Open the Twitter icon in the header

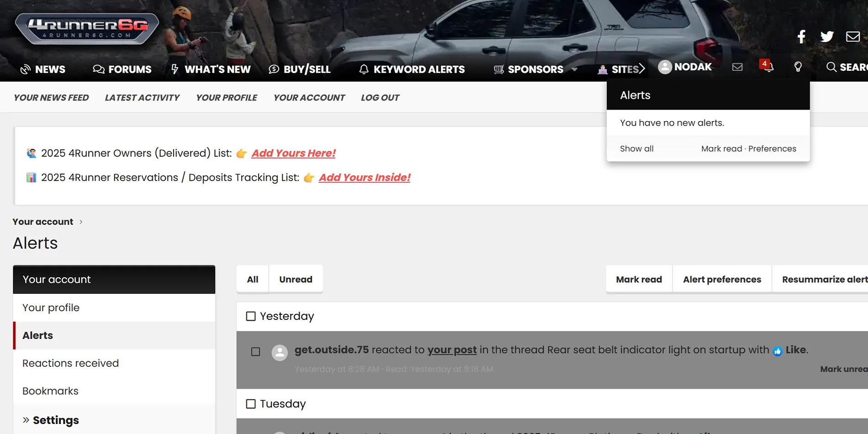[x=827, y=37]
